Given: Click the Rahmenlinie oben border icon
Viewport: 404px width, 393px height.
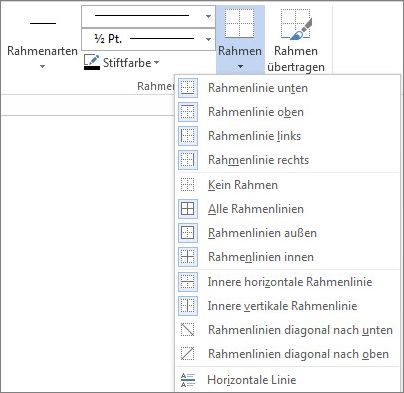Looking at the screenshot, I should (x=188, y=112).
